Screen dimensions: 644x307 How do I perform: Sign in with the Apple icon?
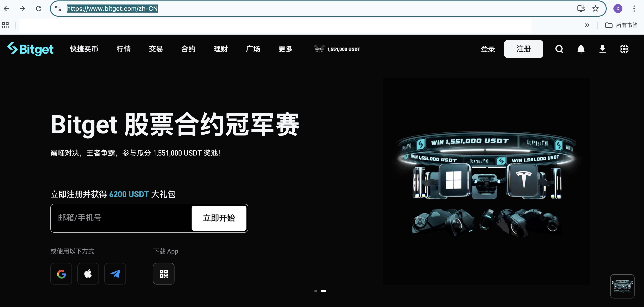pos(88,274)
